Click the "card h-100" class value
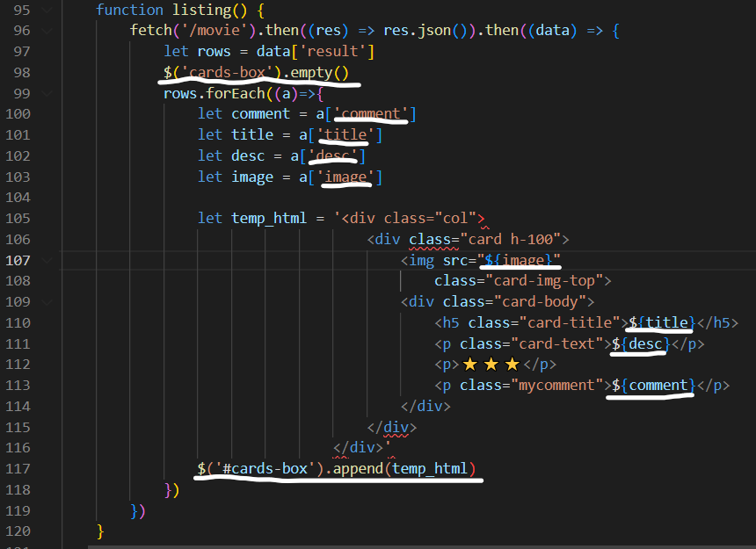Viewport: 756px width, 549px height. pos(510,239)
